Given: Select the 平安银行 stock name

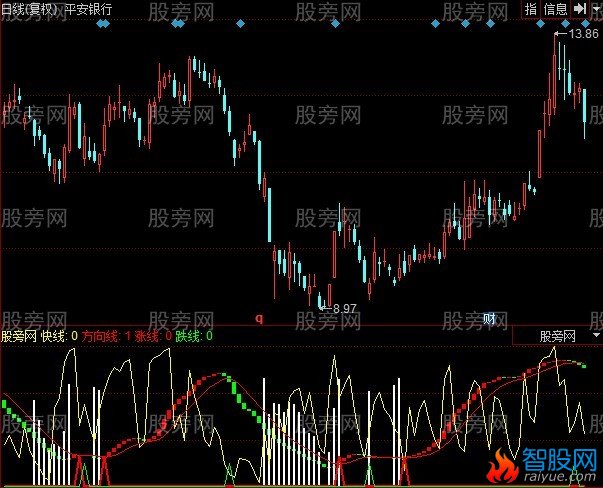Looking at the screenshot, I should click(88, 9).
